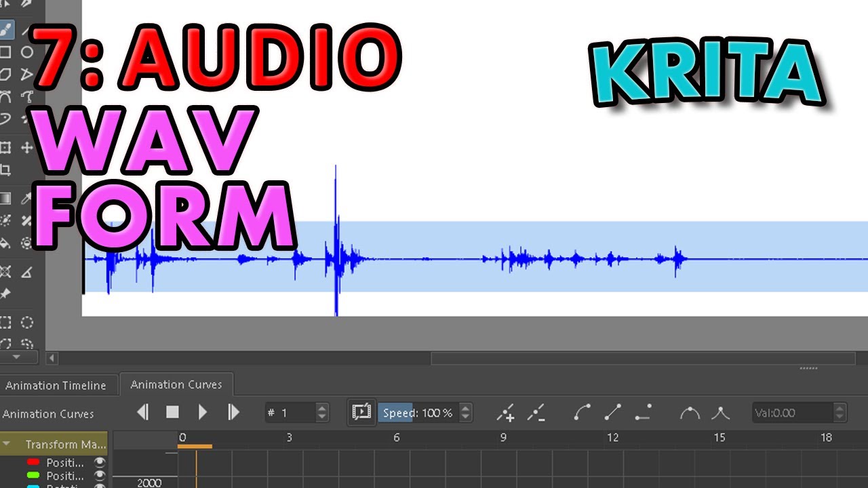Select the Gradient tool
Screen dimensions: 868x488
pyautogui.click(x=5, y=199)
